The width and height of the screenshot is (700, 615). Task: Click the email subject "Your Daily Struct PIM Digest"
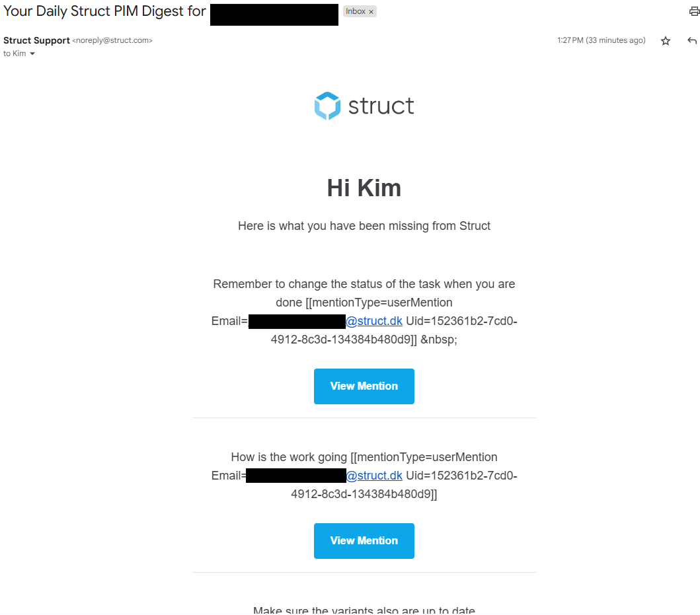tap(104, 11)
